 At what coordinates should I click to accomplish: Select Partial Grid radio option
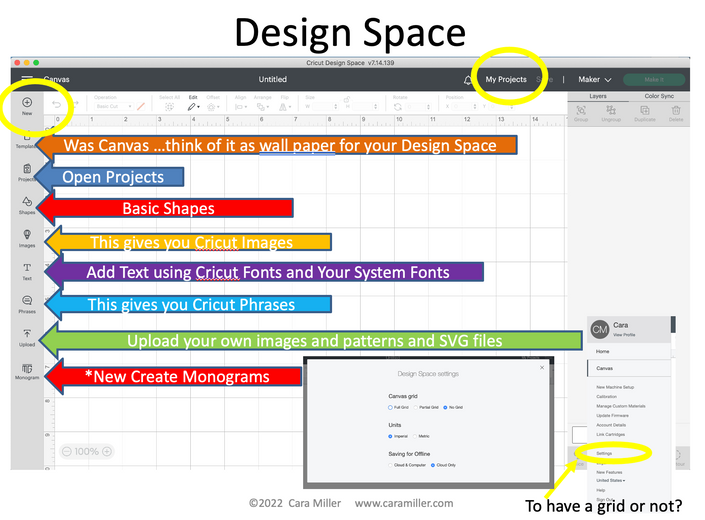(x=416, y=407)
